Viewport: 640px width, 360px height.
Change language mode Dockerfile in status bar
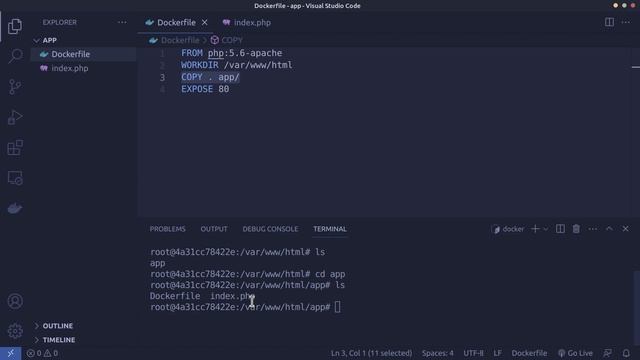pos(529,353)
